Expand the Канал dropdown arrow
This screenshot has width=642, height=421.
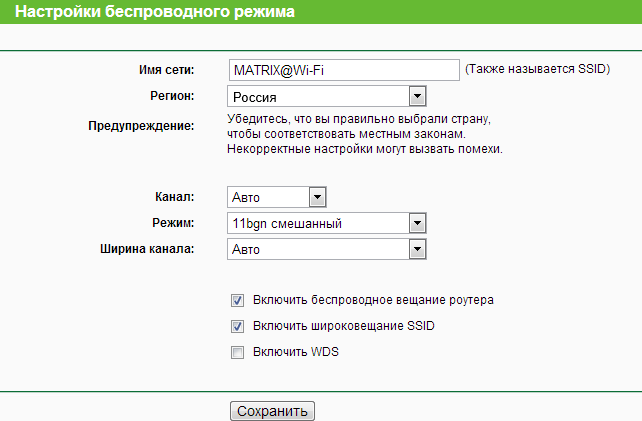tap(317, 197)
